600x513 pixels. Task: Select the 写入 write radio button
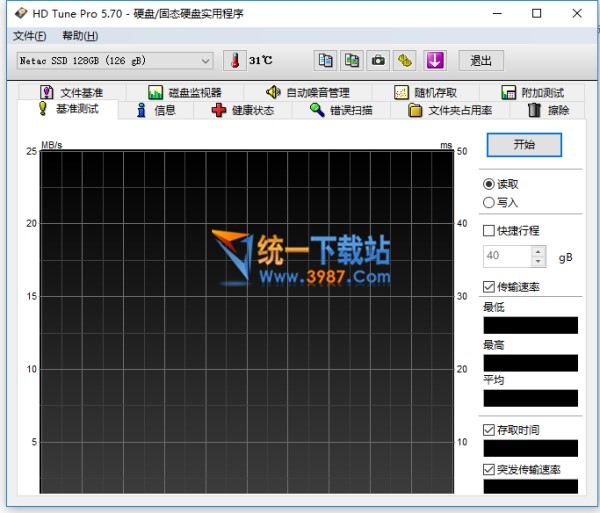pyautogui.click(x=489, y=202)
